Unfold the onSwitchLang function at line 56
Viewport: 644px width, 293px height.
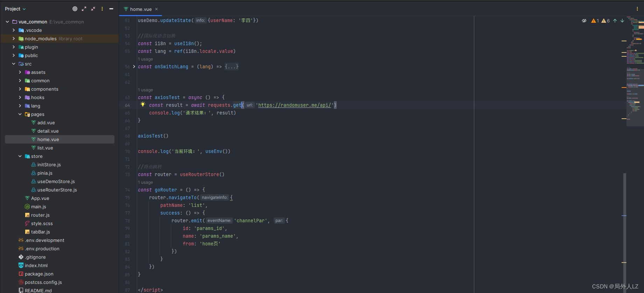coord(134,67)
